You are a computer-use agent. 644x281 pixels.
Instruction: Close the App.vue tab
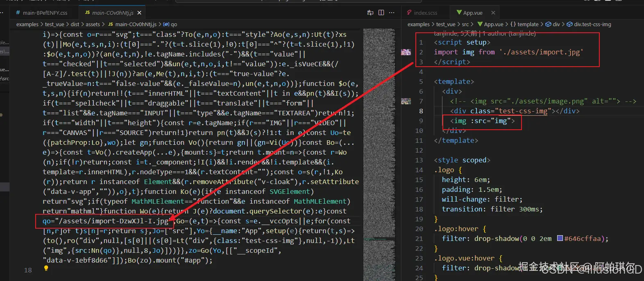(x=493, y=13)
